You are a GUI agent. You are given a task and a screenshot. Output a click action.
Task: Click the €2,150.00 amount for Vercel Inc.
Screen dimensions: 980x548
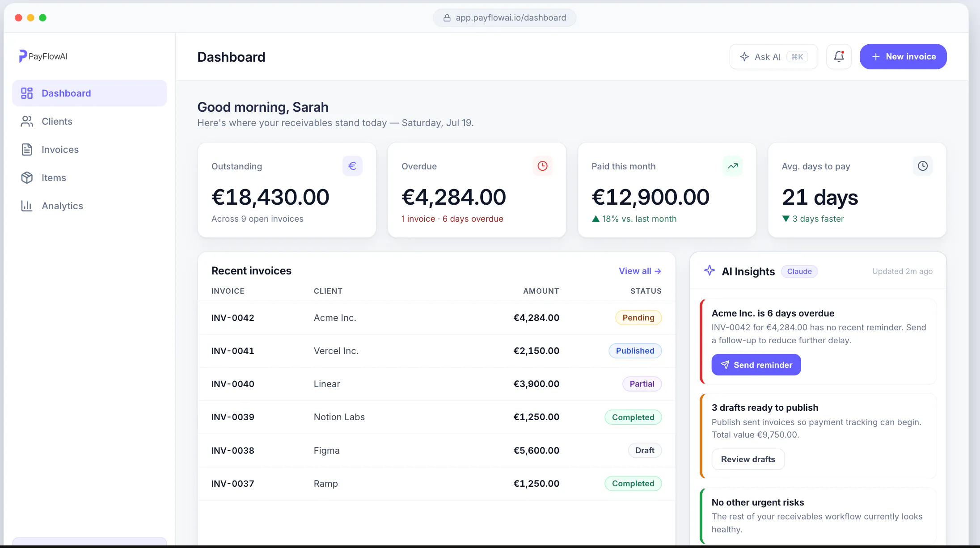[536, 351]
